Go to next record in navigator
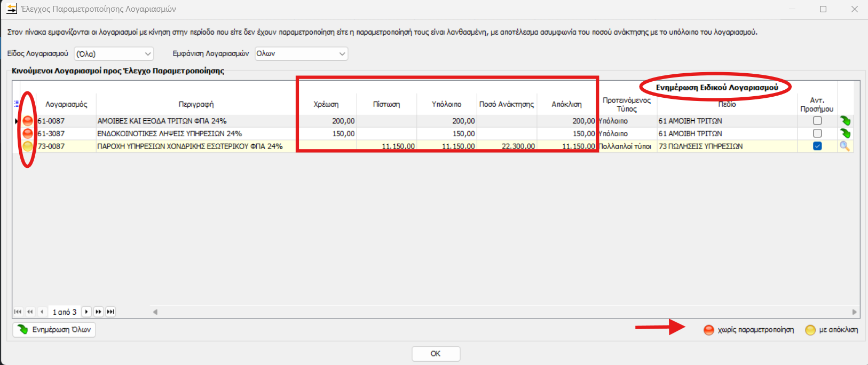This screenshot has width=868, height=365. tap(86, 312)
